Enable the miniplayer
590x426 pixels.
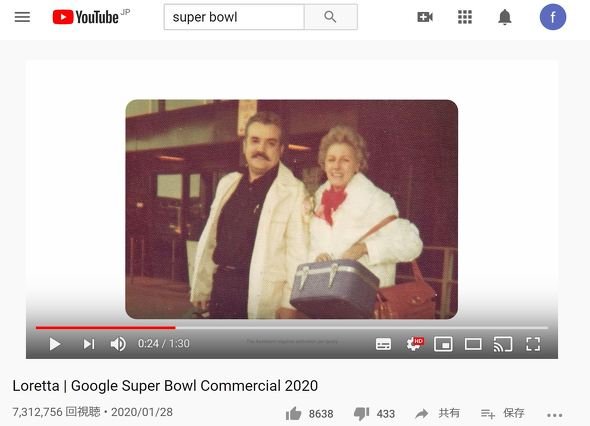point(443,344)
